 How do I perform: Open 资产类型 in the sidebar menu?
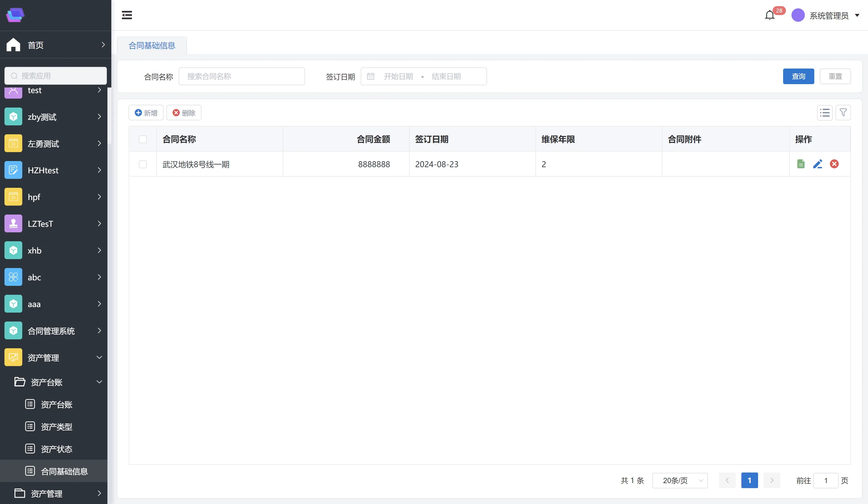[56, 427]
